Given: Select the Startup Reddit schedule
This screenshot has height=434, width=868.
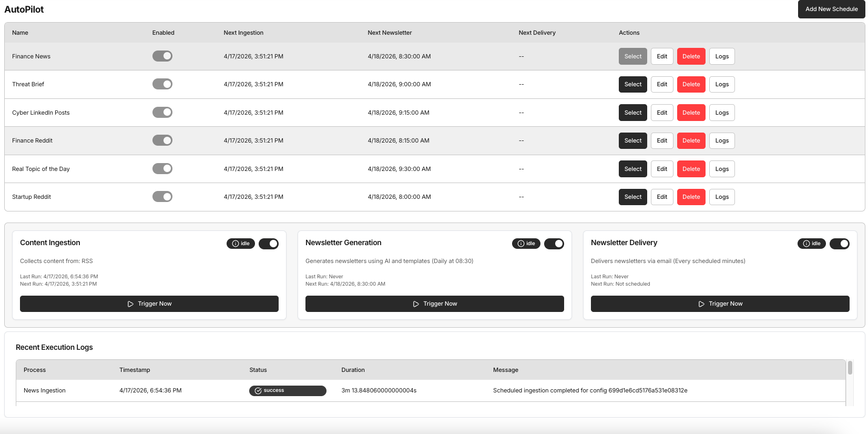Looking at the screenshot, I should 633,197.
